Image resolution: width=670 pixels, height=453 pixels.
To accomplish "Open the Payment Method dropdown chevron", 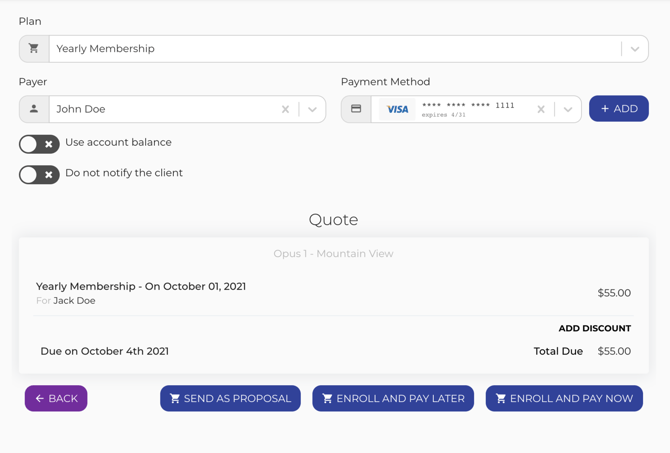I will (x=568, y=109).
